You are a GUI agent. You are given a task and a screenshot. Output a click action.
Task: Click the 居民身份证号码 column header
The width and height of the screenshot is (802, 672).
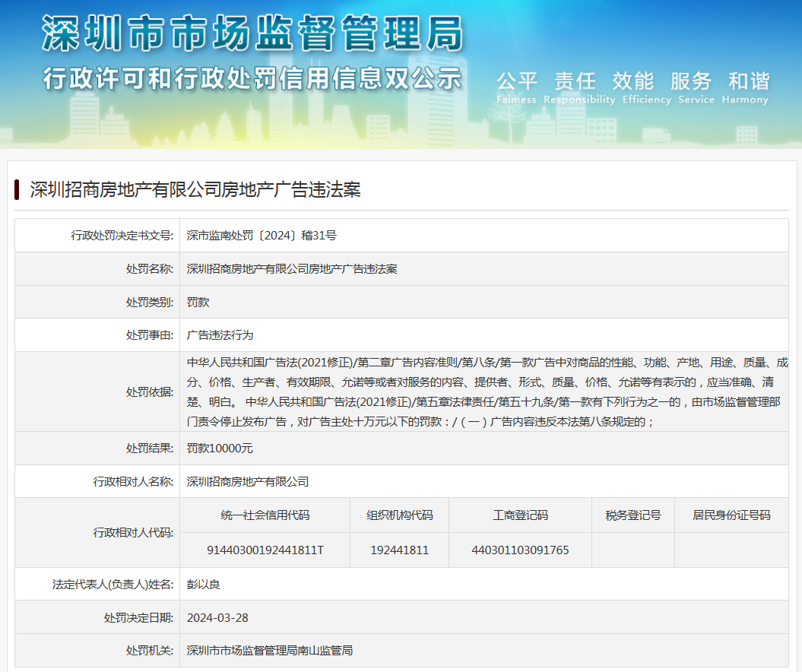point(731,515)
